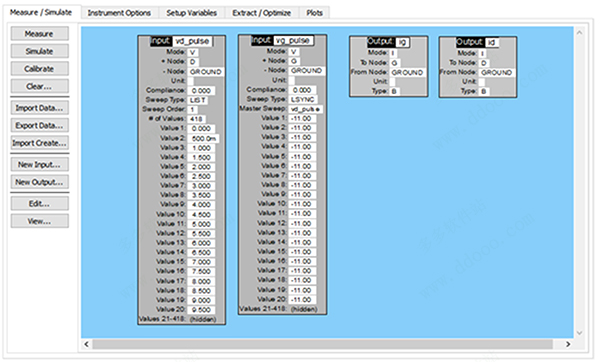Click vertical scrollbar down arrow
This screenshot has height=362, width=600.
point(579,333)
